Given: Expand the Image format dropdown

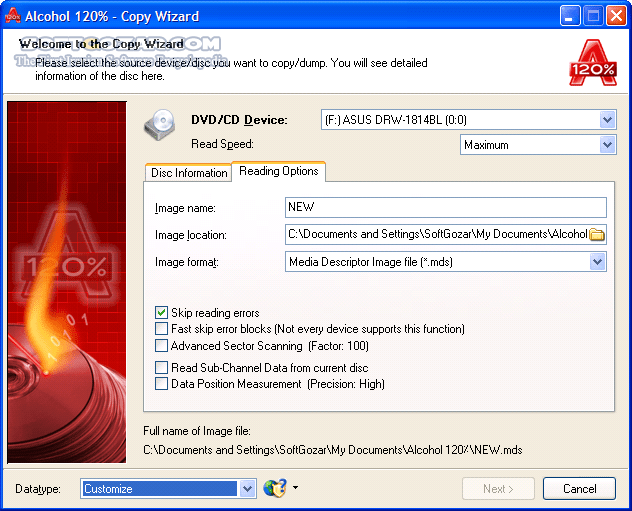Looking at the screenshot, I should tap(598, 262).
